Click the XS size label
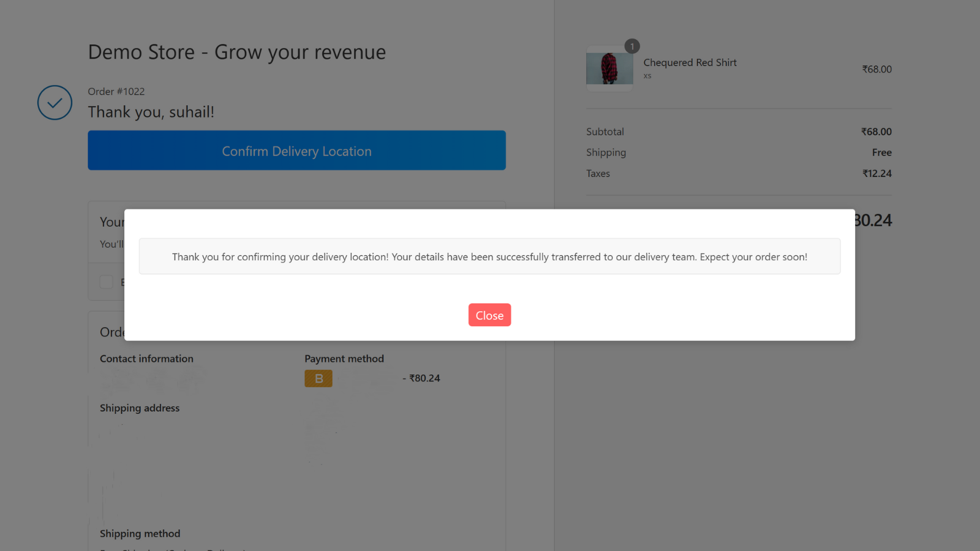 pyautogui.click(x=647, y=76)
